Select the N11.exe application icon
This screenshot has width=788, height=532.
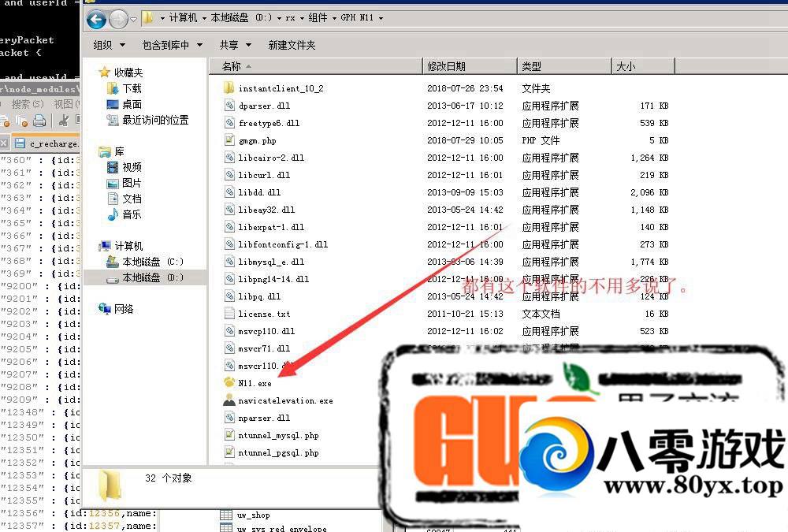pyautogui.click(x=229, y=383)
